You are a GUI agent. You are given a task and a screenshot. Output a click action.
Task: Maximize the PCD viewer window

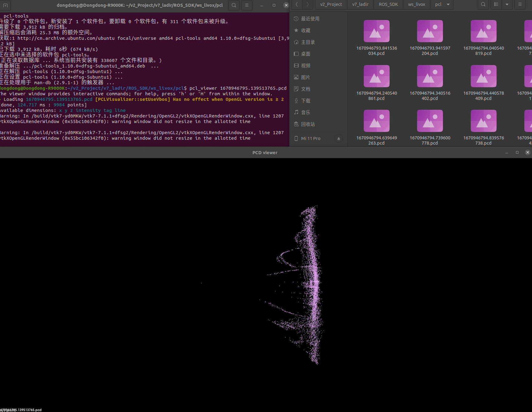pos(517,153)
